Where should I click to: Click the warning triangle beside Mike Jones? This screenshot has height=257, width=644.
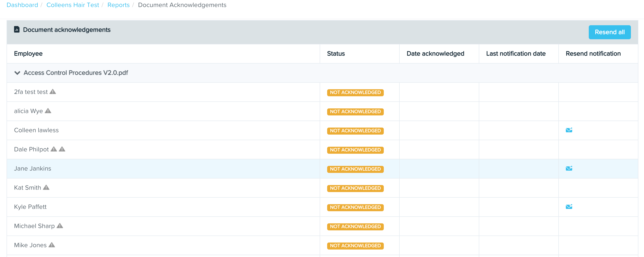(x=52, y=245)
